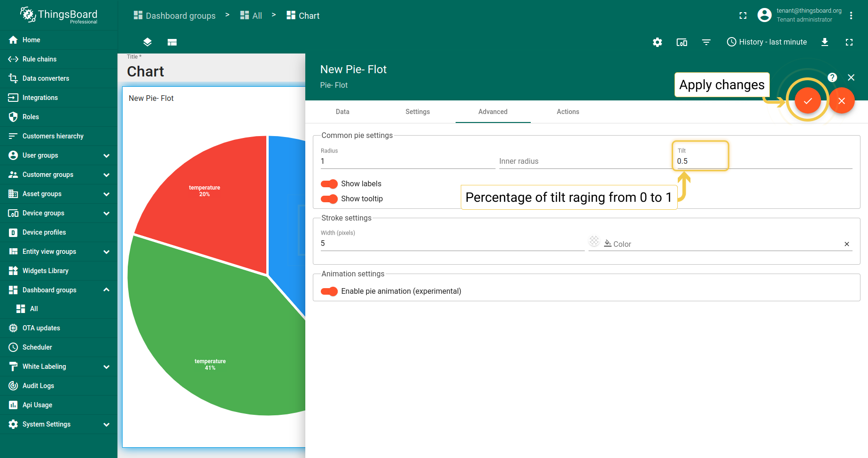Open the user account three-dot menu
Screen dimensions: 868x458
coord(851,15)
